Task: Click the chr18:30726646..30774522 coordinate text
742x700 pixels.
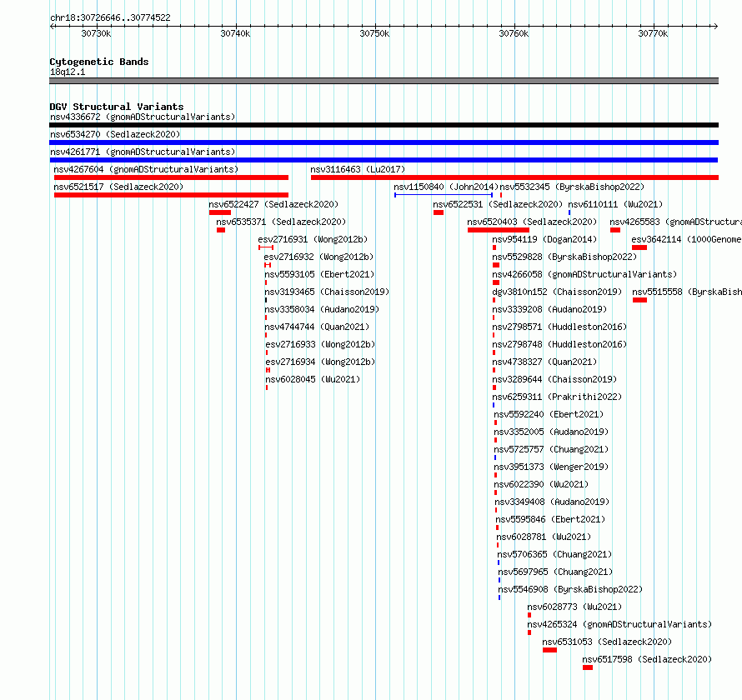Action: point(110,17)
